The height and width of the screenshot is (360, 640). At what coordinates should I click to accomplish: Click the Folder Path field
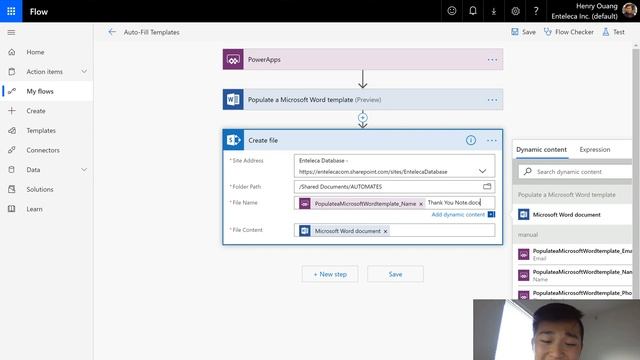(x=394, y=187)
